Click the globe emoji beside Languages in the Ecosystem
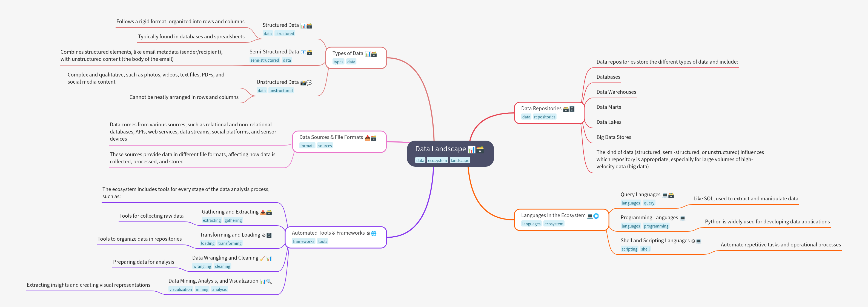Viewport: 868px width, 307px height. click(596, 216)
